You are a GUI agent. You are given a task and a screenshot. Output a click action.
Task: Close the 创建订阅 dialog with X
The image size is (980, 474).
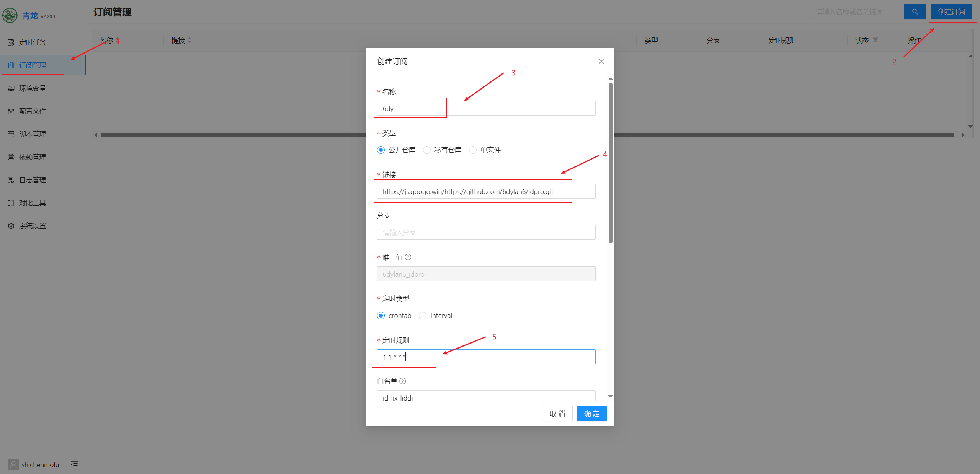(x=601, y=61)
